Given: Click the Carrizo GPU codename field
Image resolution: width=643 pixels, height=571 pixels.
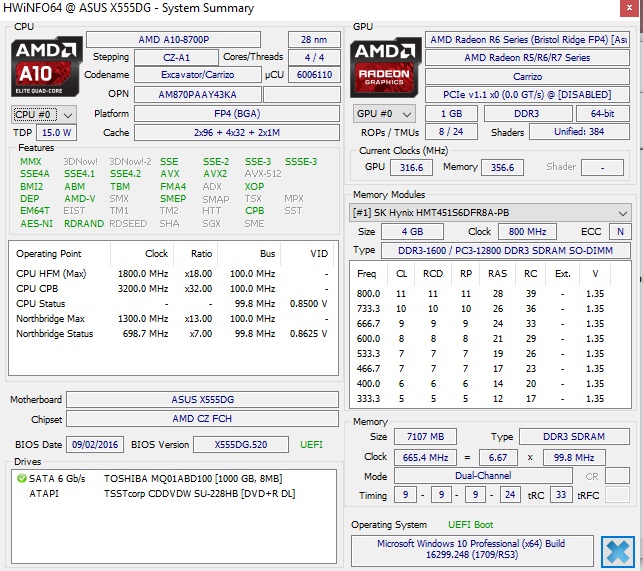Looking at the screenshot, I should (x=527, y=77).
